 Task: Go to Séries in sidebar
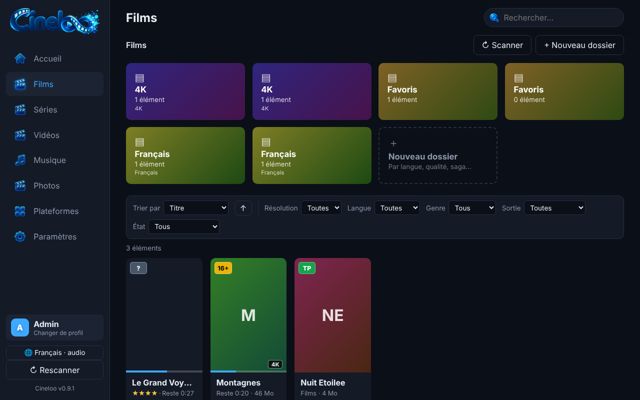[x=55, y=109]
